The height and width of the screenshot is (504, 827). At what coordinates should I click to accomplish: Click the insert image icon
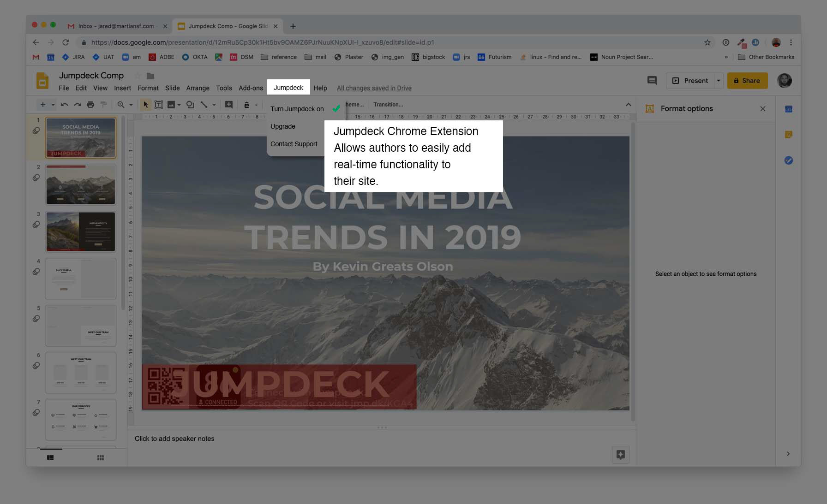click(x=171, y=105)
